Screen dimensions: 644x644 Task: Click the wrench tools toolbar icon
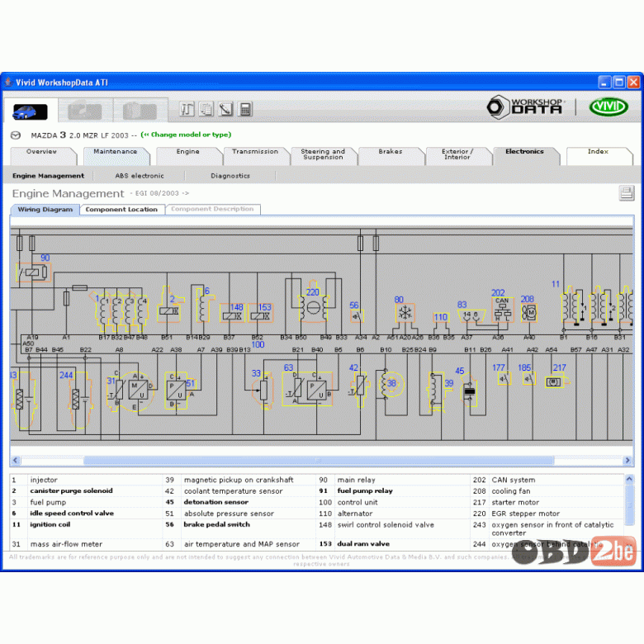(187, 109)
